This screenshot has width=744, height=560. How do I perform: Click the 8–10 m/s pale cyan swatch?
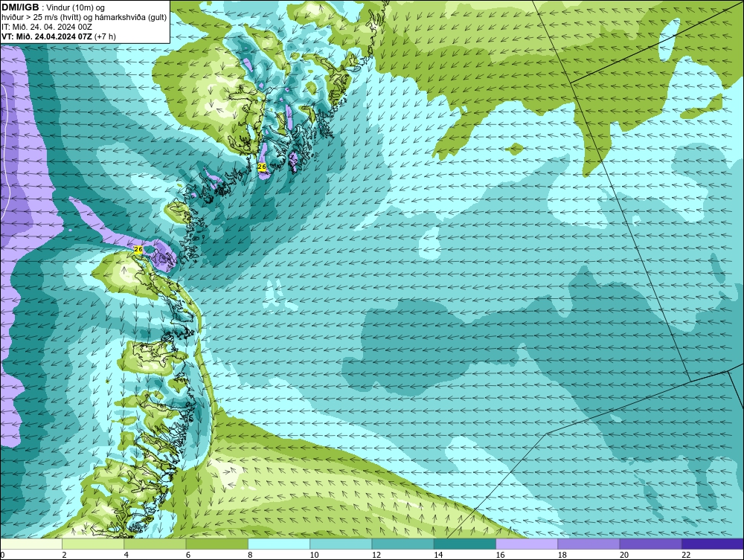coord(279,544)
